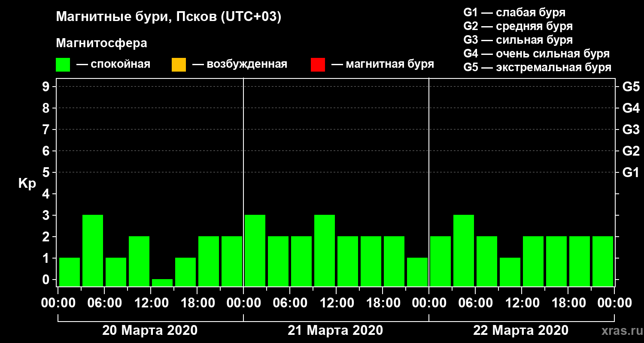
Task: Click the '22 Марта 2020' date label
Action: pos(521,331)
